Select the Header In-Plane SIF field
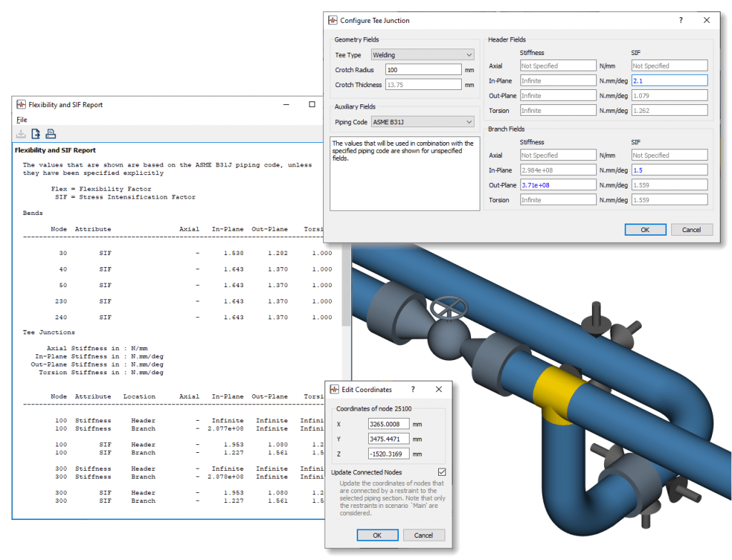 click(x=669, y=80)
